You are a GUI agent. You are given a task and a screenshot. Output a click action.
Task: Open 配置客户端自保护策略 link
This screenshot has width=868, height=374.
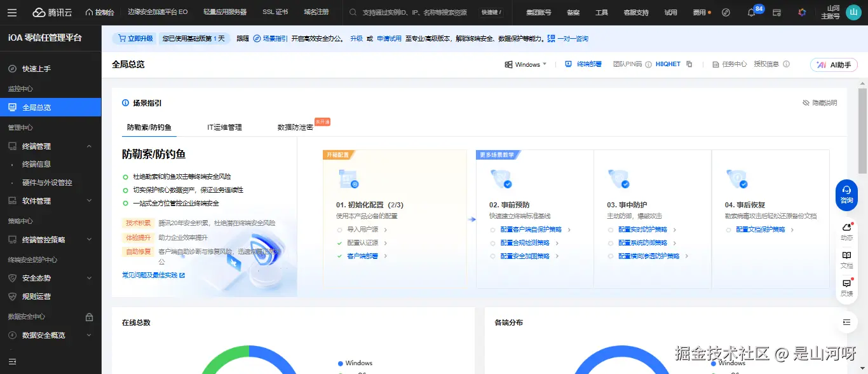point(531,230)
